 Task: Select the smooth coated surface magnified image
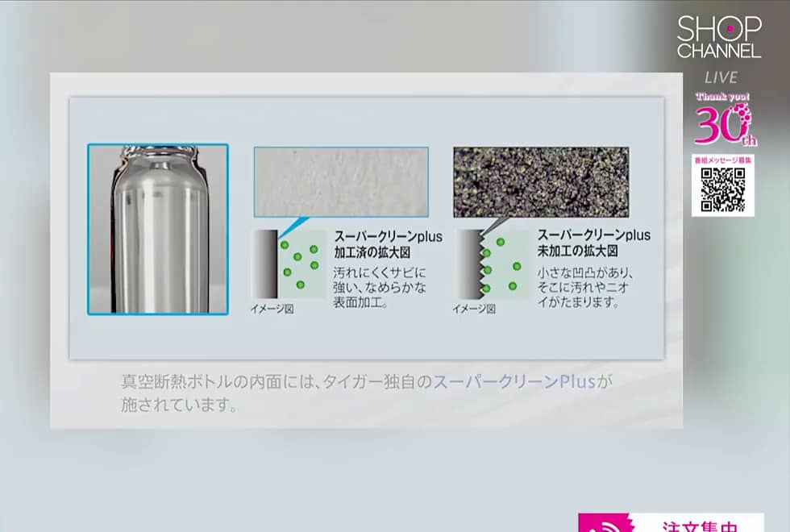[341, 182]
